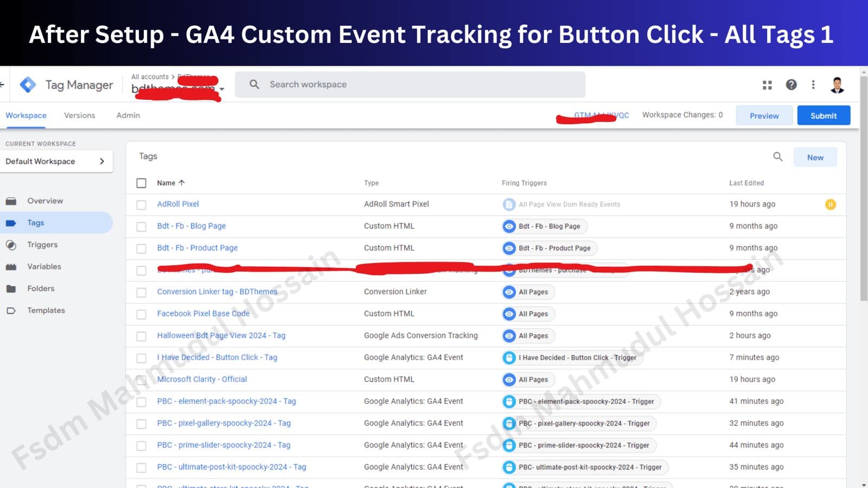
Task: Click the Search workspace input field
Action: click(x=410, y=85)
